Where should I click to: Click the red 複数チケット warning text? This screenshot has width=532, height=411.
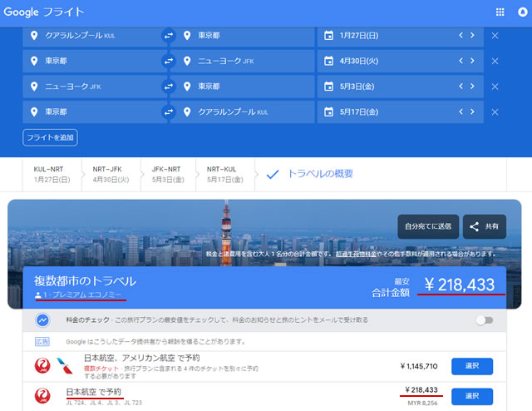(101, 369)
